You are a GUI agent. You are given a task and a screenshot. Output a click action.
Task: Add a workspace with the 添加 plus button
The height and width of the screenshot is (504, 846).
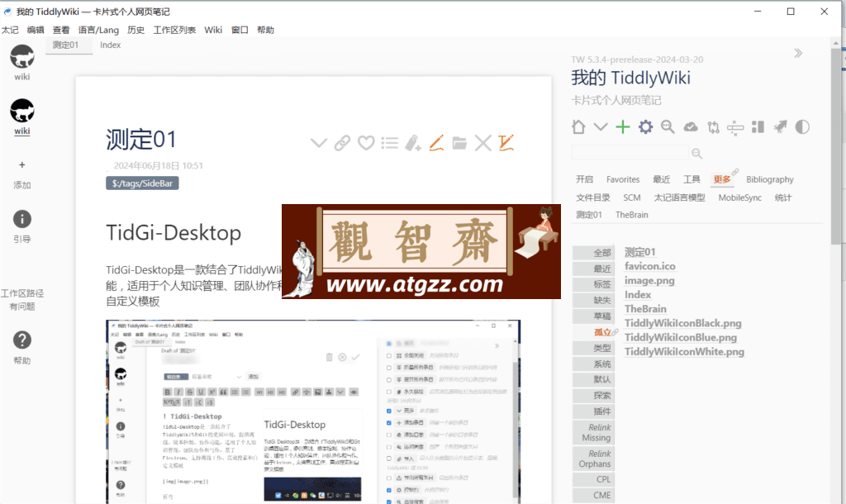pyautogui.click(x=22, y=165)
